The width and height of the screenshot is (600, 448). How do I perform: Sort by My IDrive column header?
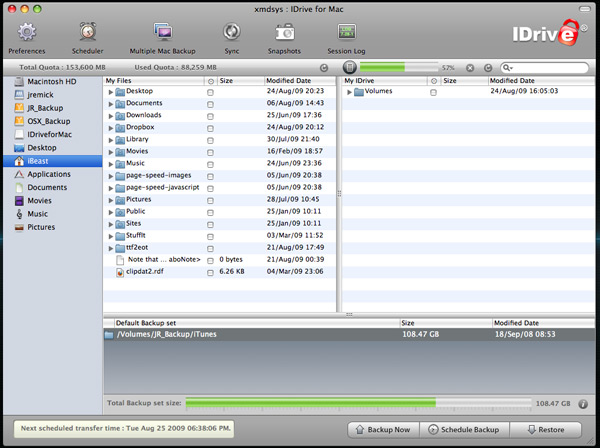pyautogui.click(x=385, y=81)
